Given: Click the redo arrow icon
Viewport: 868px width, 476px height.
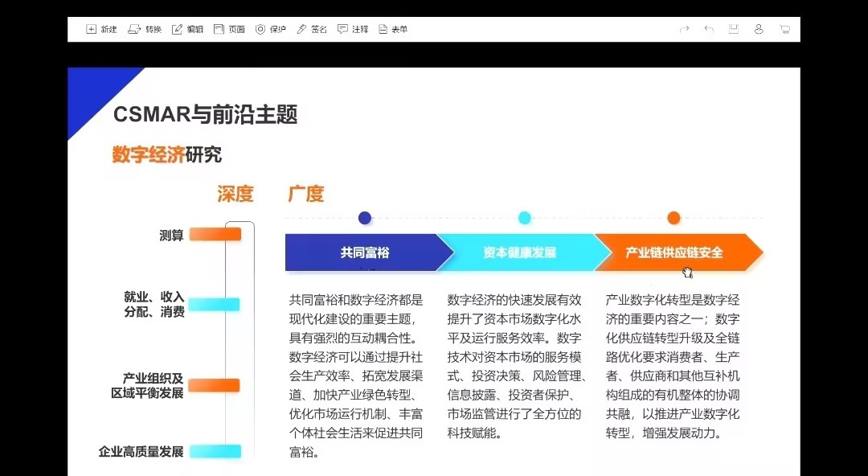Looking at the screenshot, I should coord(684,29).
